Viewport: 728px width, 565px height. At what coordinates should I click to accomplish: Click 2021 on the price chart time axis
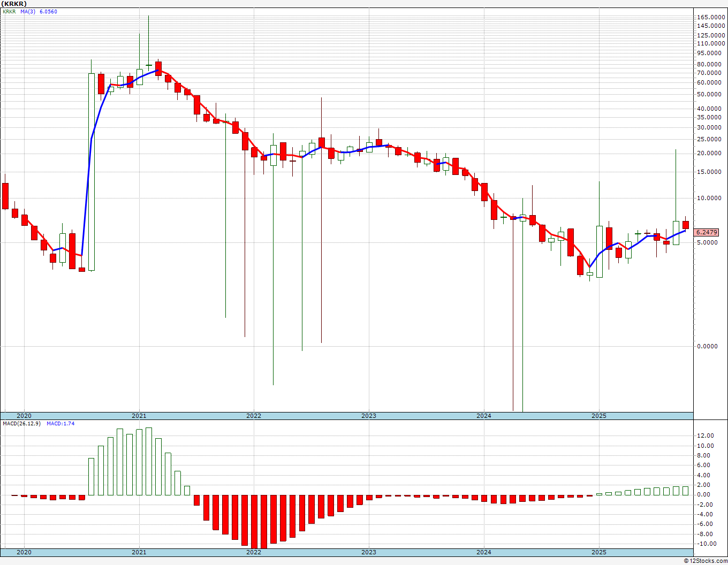[139, 416]
